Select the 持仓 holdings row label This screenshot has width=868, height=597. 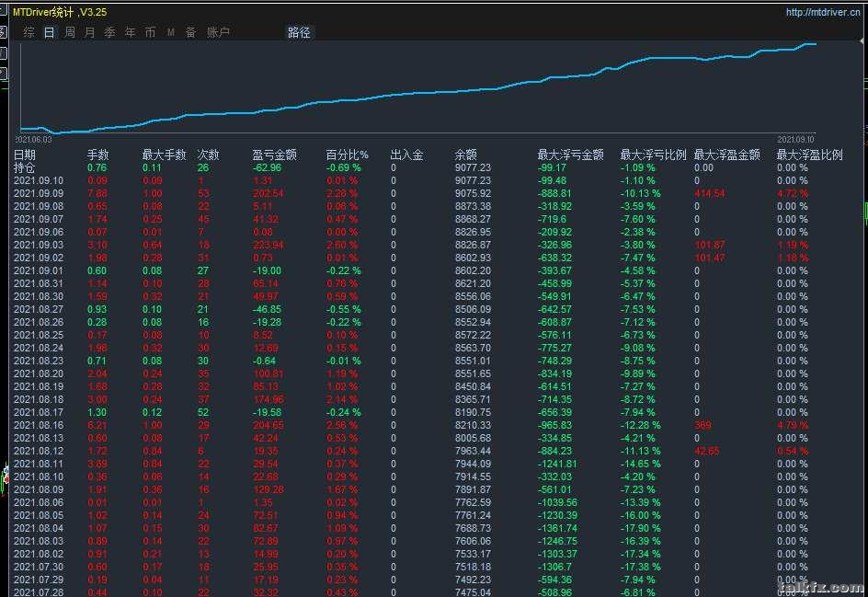(24, 167)
